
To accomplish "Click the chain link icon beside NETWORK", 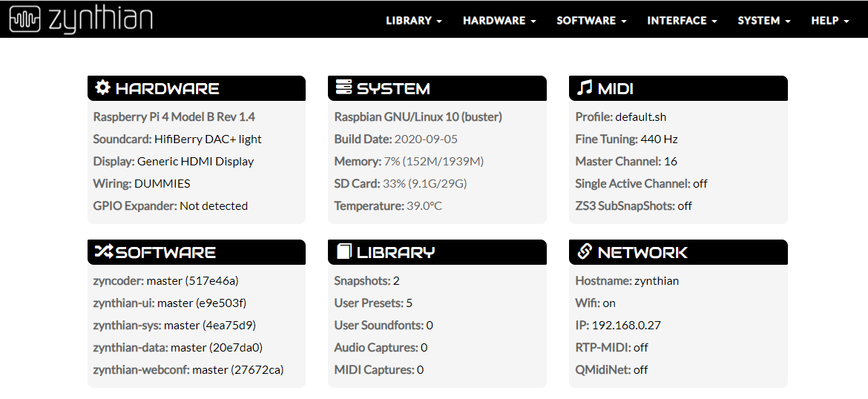I will coord(585,251).
